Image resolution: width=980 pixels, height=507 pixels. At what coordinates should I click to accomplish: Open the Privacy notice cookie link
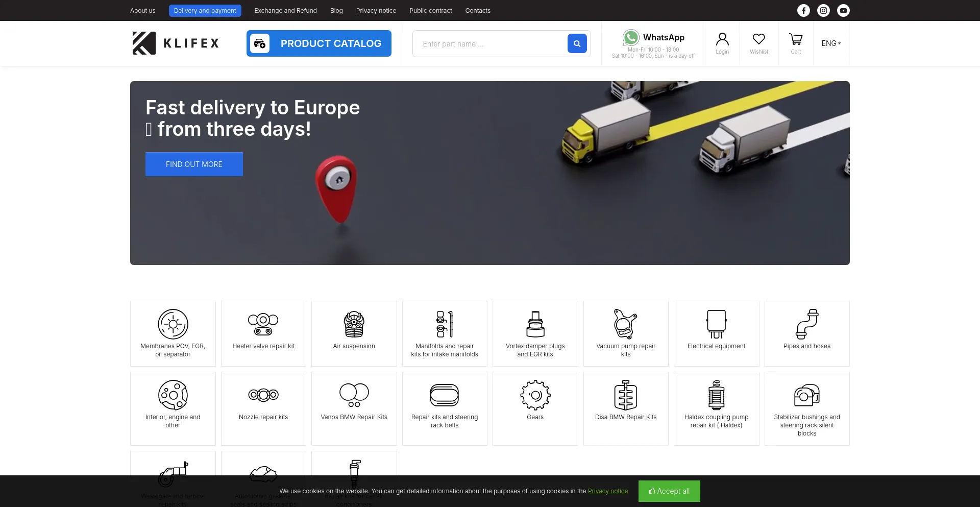[607, 491]
